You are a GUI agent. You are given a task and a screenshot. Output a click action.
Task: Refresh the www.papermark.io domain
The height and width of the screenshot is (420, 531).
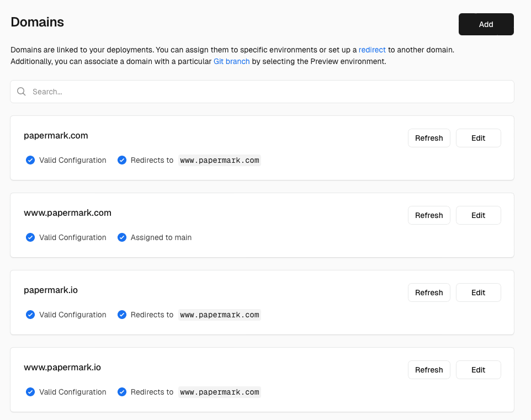pos(429,370)
